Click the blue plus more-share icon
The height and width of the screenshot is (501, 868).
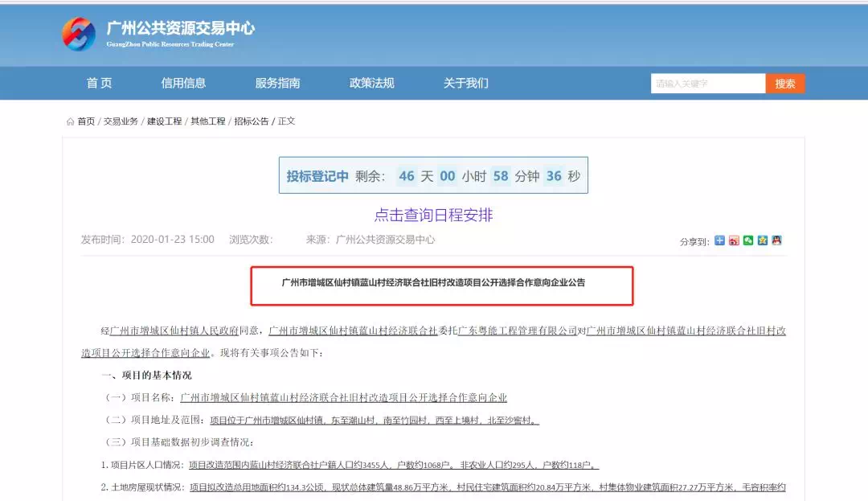(x=720, y=240)
